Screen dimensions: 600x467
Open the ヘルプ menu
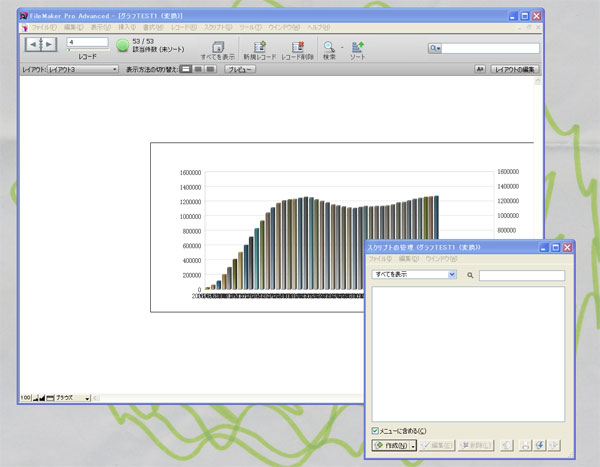click(x=318, y=28)
